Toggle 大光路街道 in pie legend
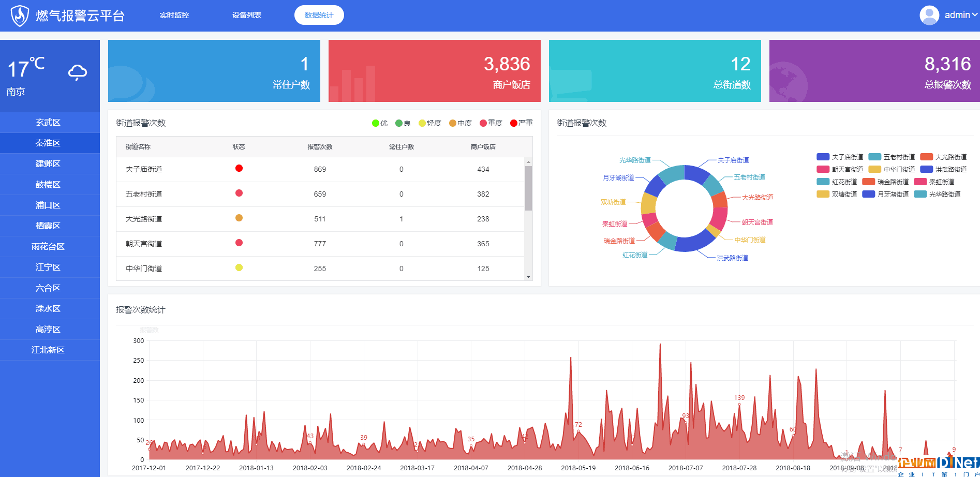980x477 pixels. (x=943, y=157)
